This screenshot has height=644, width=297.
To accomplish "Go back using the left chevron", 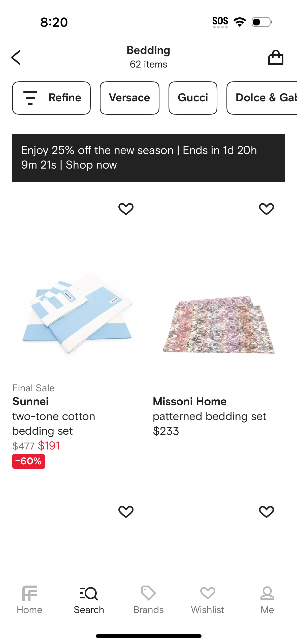I will pos(16,57).
